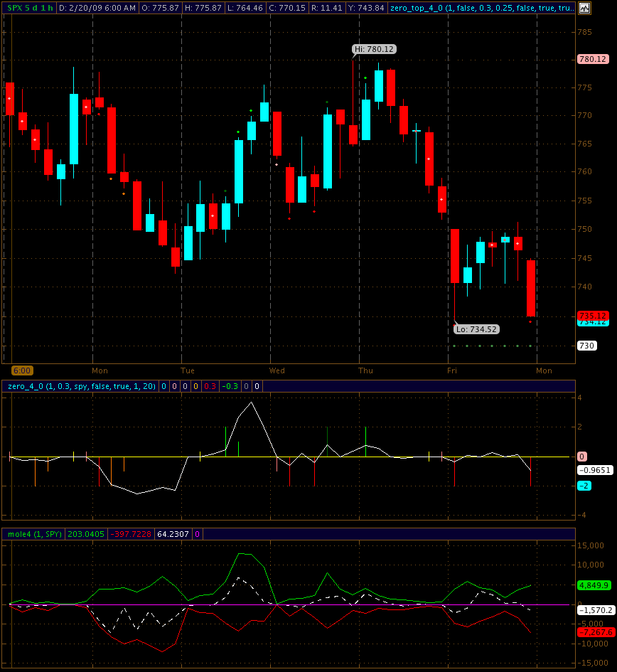
Task: Click the green 203.0405 value in mole4 header
Action: 85,534
